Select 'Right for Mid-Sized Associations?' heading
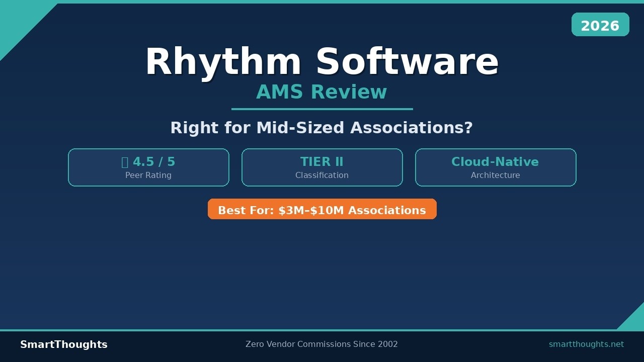Viewport: 644px width, 362px height. coord(321,128)
